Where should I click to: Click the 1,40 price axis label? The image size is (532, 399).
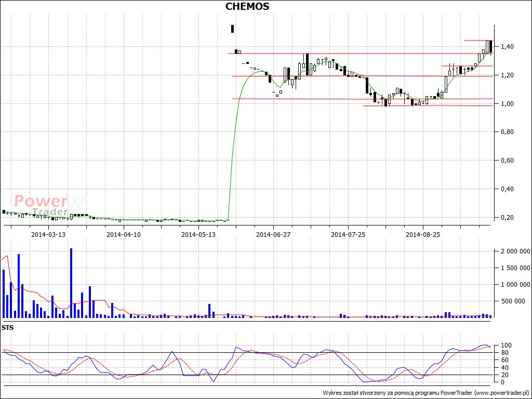[x=507, y=46]
